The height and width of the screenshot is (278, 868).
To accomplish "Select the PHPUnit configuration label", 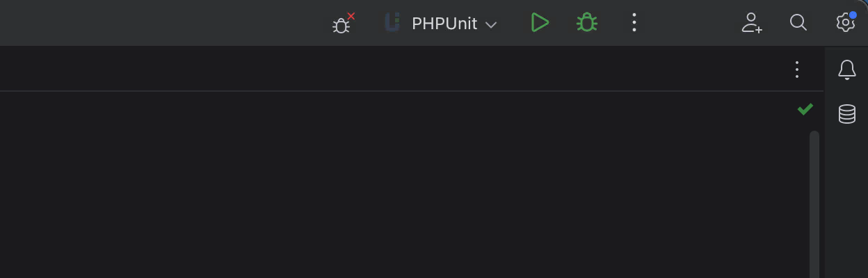I will (444, 24).
